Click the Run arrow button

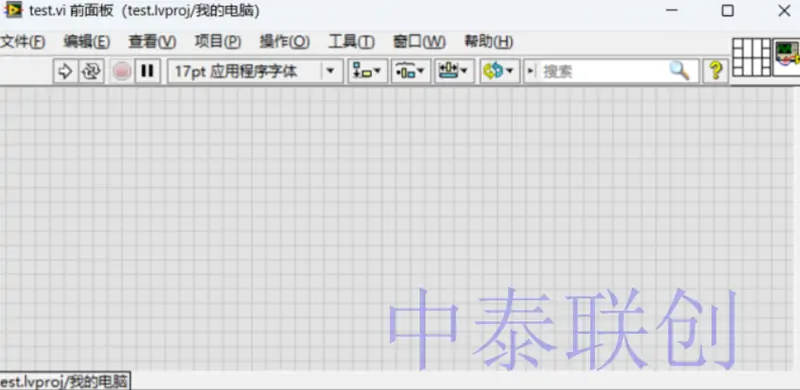click(66, 71)
